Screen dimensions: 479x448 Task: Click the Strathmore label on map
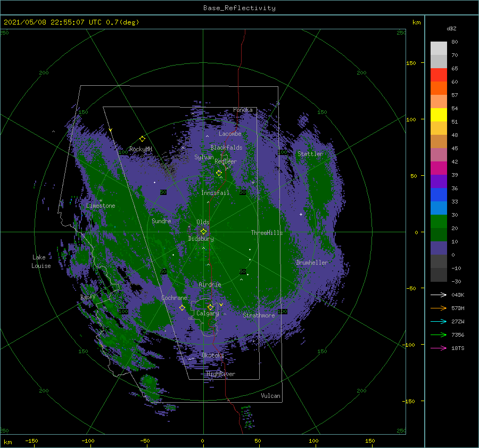(x=259, y=315)
